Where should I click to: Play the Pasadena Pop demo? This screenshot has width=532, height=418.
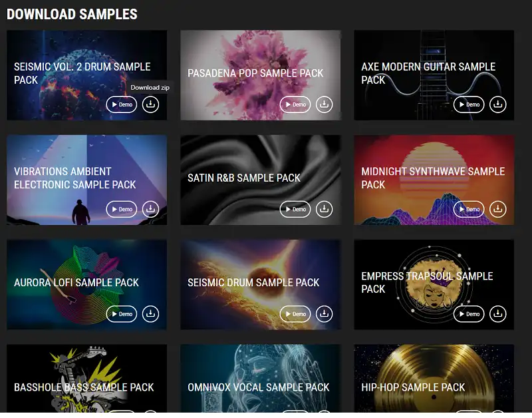(295, 104)
